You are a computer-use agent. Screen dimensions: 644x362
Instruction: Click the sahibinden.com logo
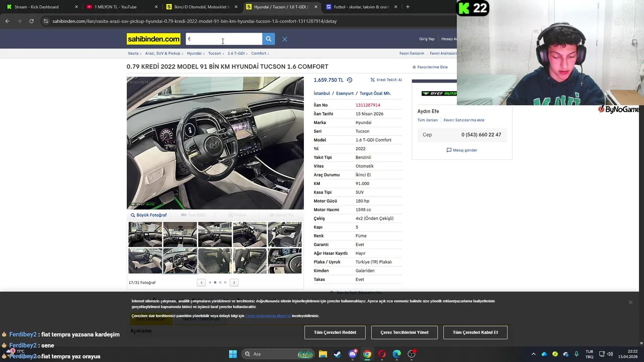(153, 39)
